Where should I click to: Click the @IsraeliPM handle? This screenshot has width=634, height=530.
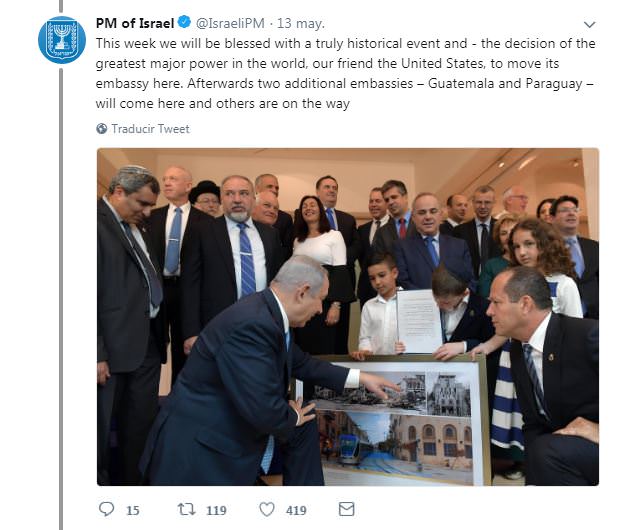click(230, 23)
